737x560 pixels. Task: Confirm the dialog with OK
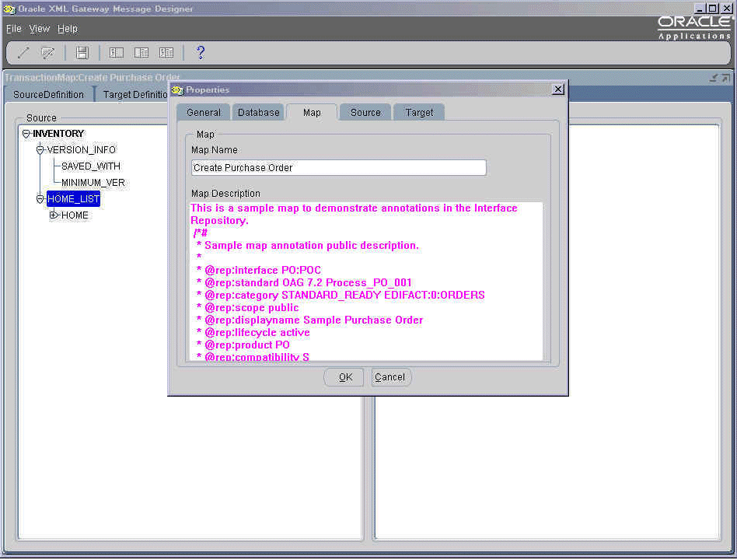tap(345, 377)
